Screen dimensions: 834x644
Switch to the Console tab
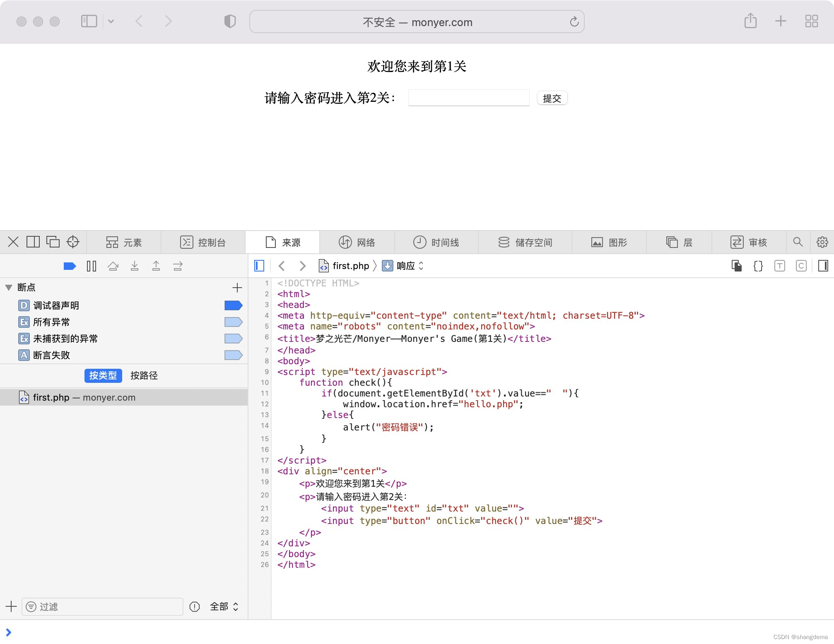(x=203, y=242)
